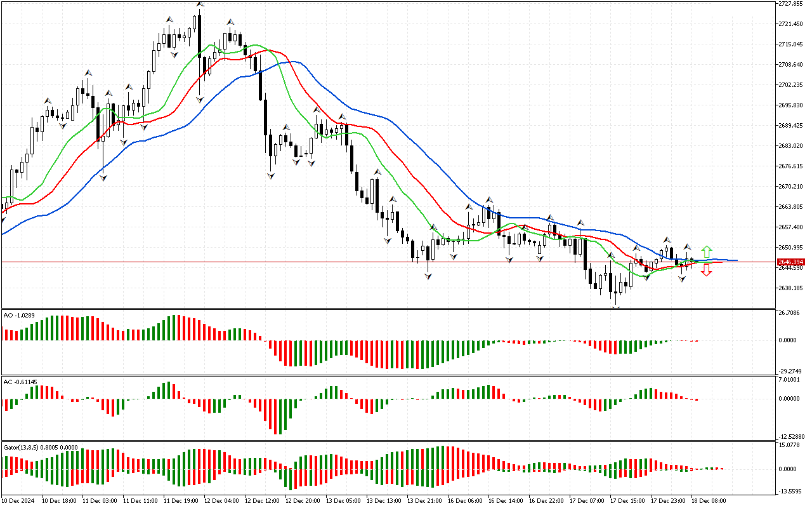
Task: Click the 16 Dec 22:00 time label
Action: pos(547,501)
